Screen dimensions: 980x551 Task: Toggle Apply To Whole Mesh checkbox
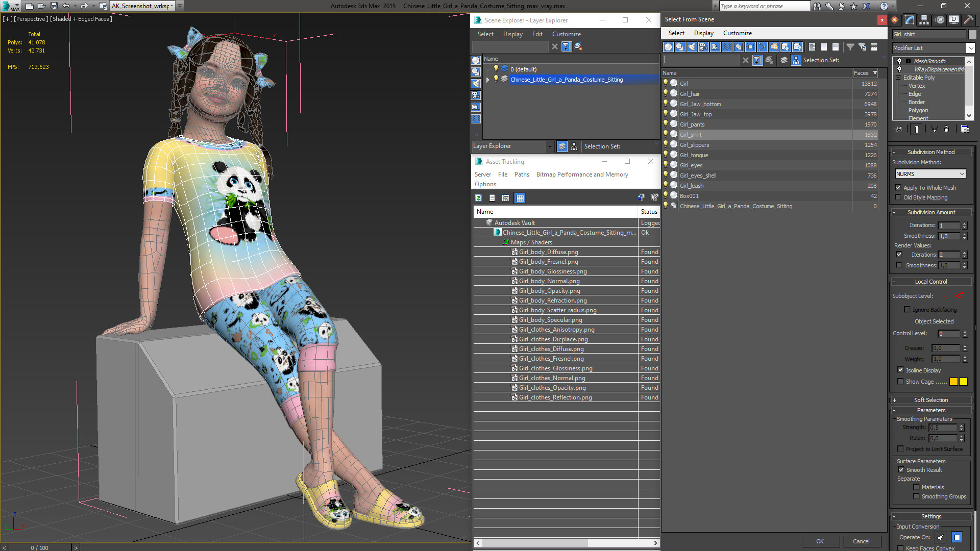[898, 188]
